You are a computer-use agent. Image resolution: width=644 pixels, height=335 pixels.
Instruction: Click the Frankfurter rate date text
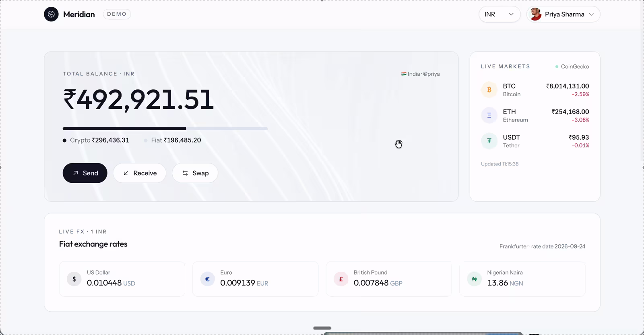[542, 246]
